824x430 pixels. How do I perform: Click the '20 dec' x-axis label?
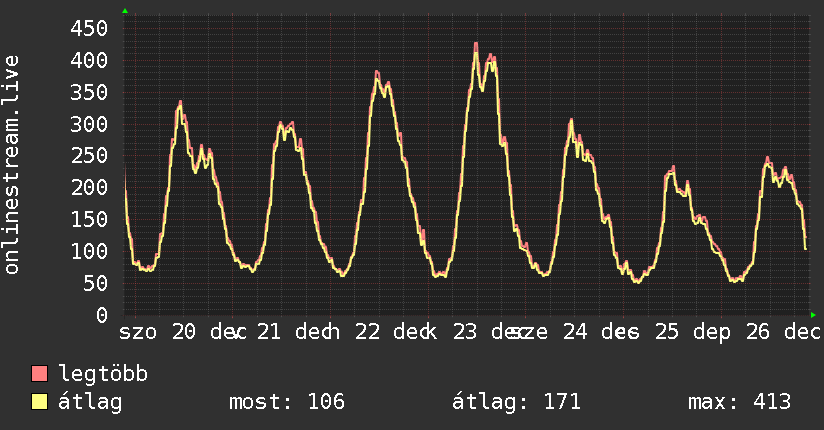(209, 332)
